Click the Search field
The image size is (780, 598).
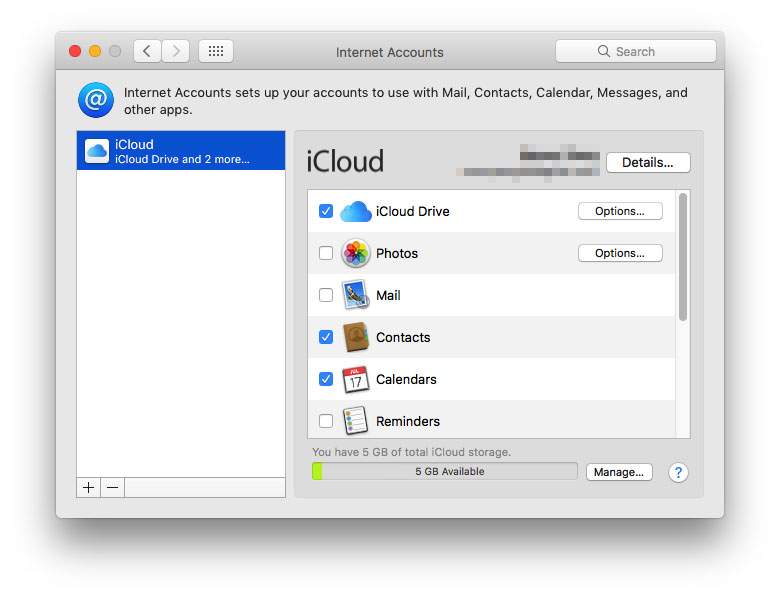[x=636, y=51]
